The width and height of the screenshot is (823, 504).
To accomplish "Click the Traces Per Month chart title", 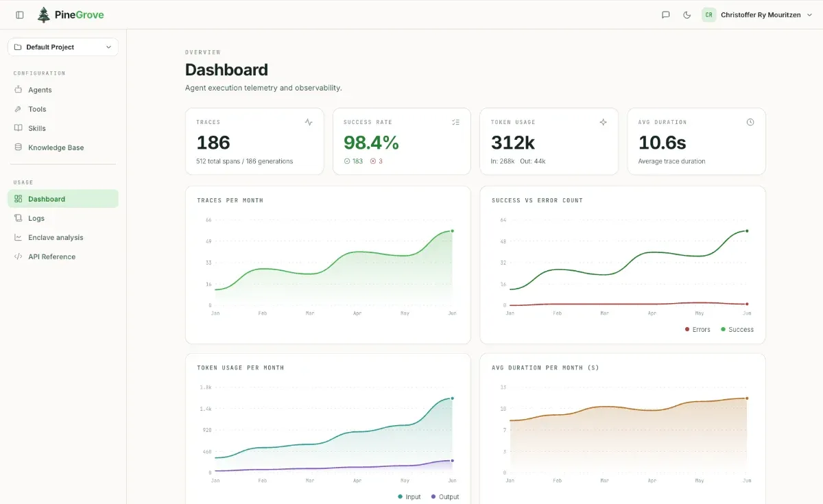I will click(230, 201).
